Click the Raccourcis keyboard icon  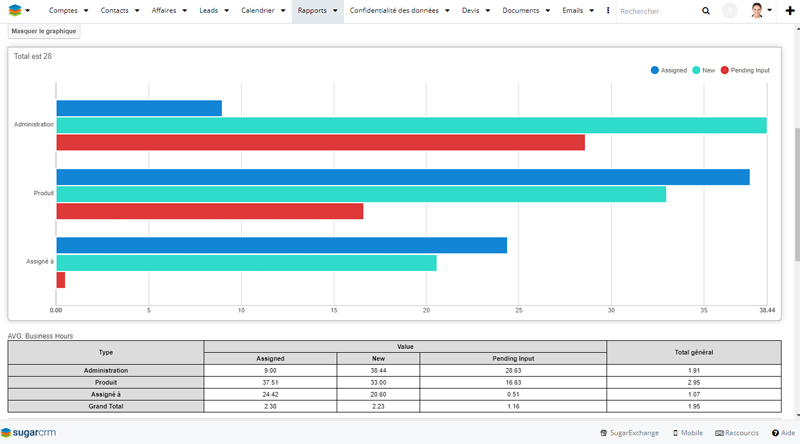(719, 433)
